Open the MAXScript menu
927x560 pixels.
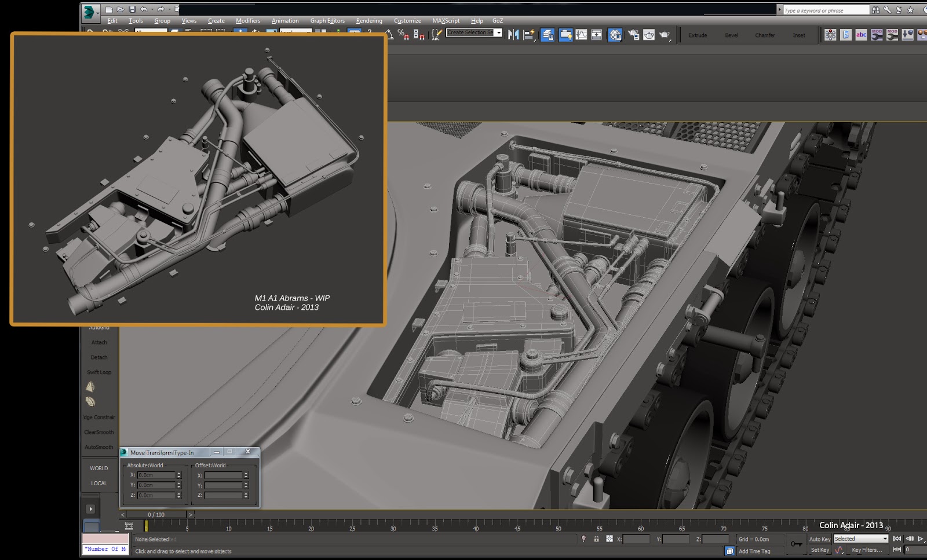click(446, 21)
